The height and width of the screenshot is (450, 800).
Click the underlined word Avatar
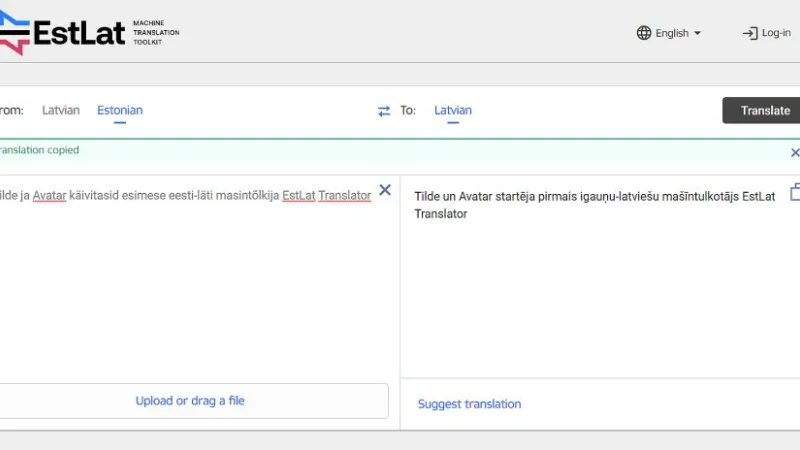pyautogui.click(x=49, y=195)
